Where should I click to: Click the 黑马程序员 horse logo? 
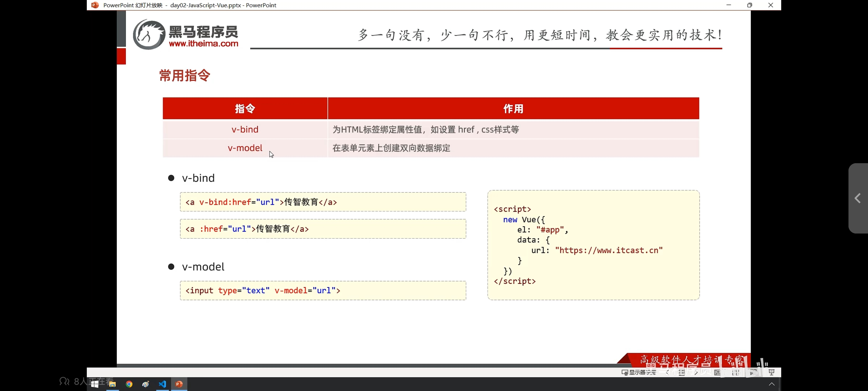point(149,34)
